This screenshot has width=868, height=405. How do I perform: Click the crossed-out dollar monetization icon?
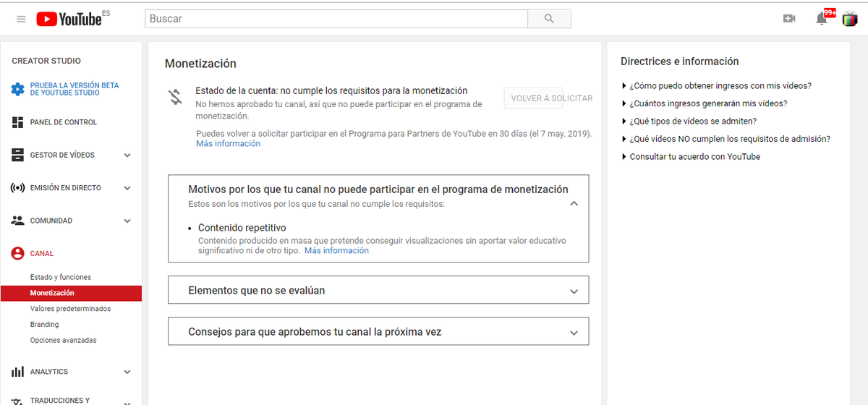175,97
